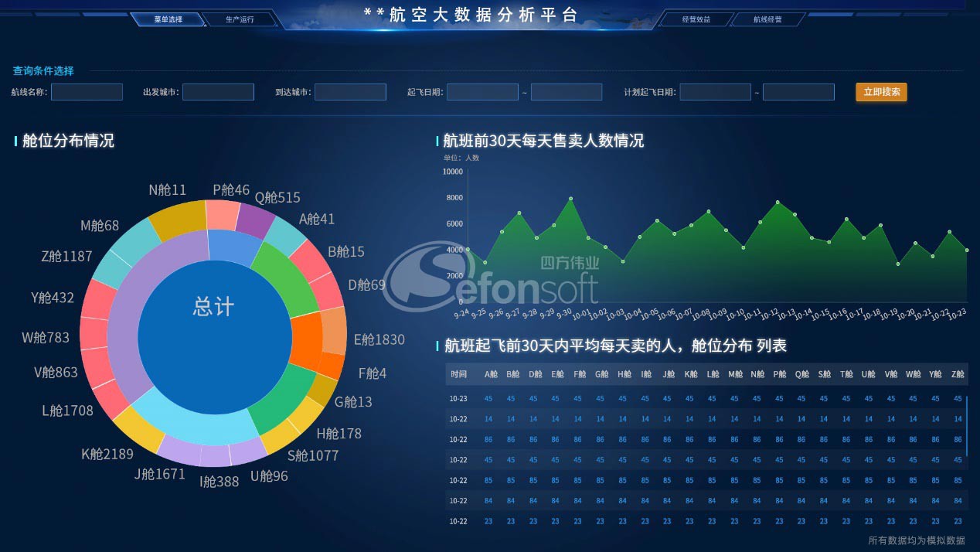Open the 菜单选择 tab
The width and height of the screenshot is (980, 552).
pyautogui.click(x=168, y=19)
